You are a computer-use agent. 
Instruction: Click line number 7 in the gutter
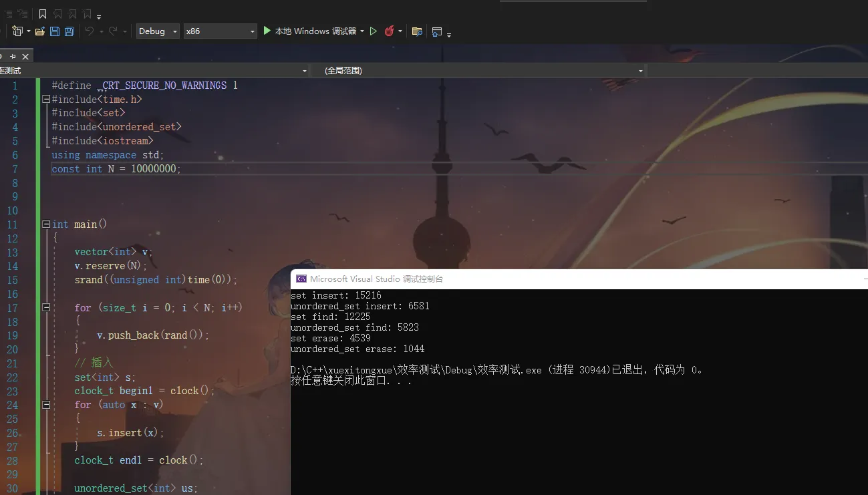pyautogui.click(x=15, y=169)
